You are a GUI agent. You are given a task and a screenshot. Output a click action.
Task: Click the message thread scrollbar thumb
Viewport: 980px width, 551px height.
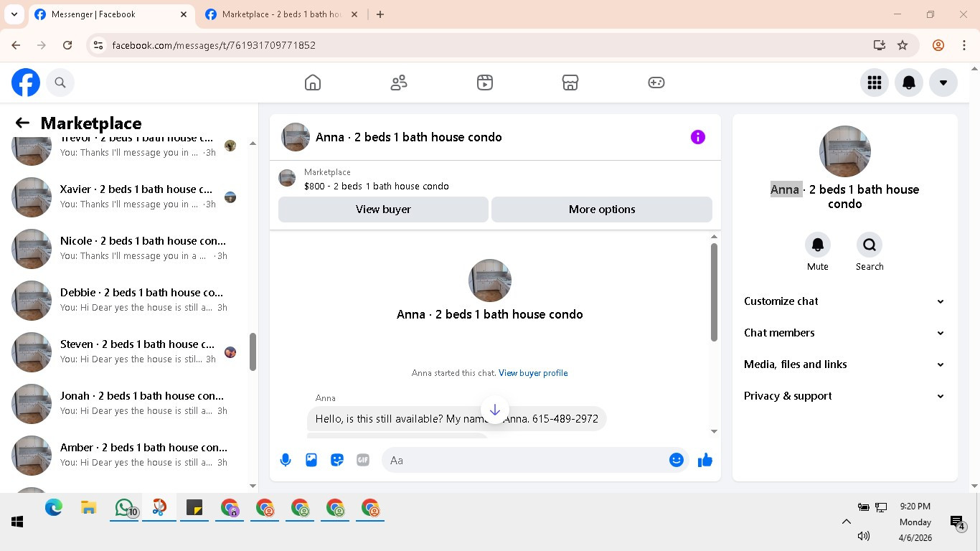(714, 292)
